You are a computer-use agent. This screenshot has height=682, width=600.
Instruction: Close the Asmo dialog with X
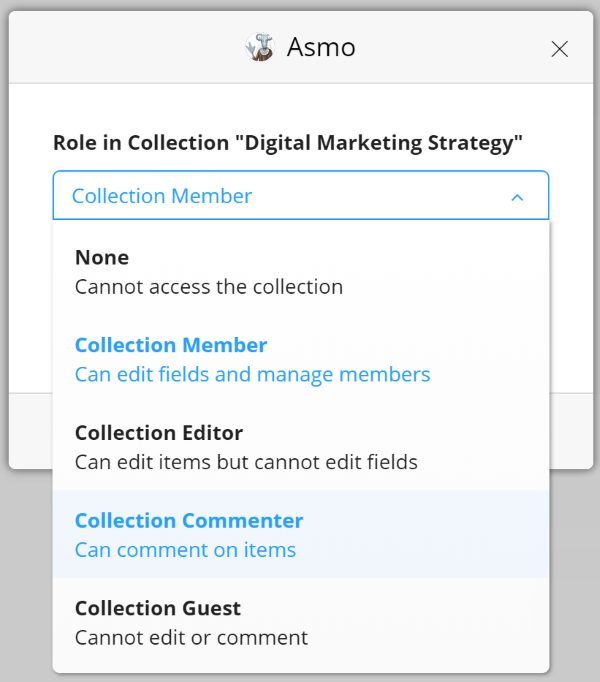pos(559,49)
